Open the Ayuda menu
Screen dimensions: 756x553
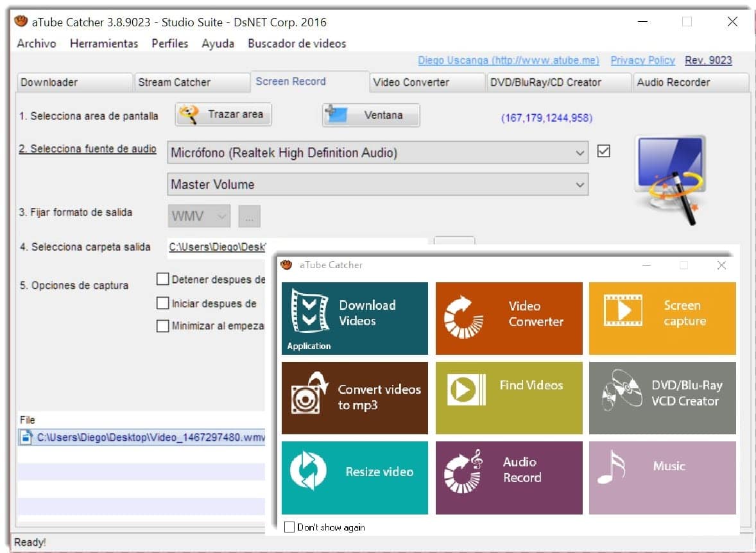tap(218, 44)
